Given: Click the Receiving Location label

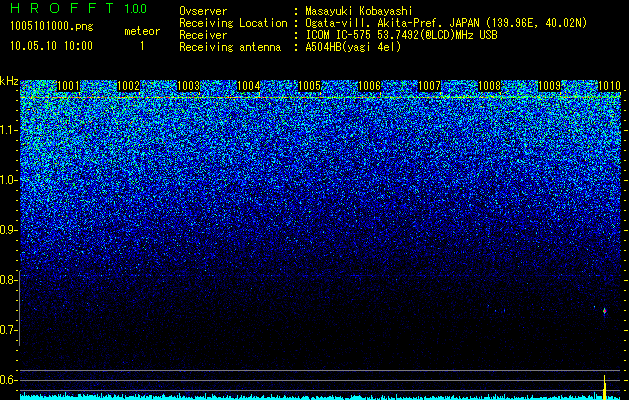Looking at the screenshot, I should [x=233, y=23].
